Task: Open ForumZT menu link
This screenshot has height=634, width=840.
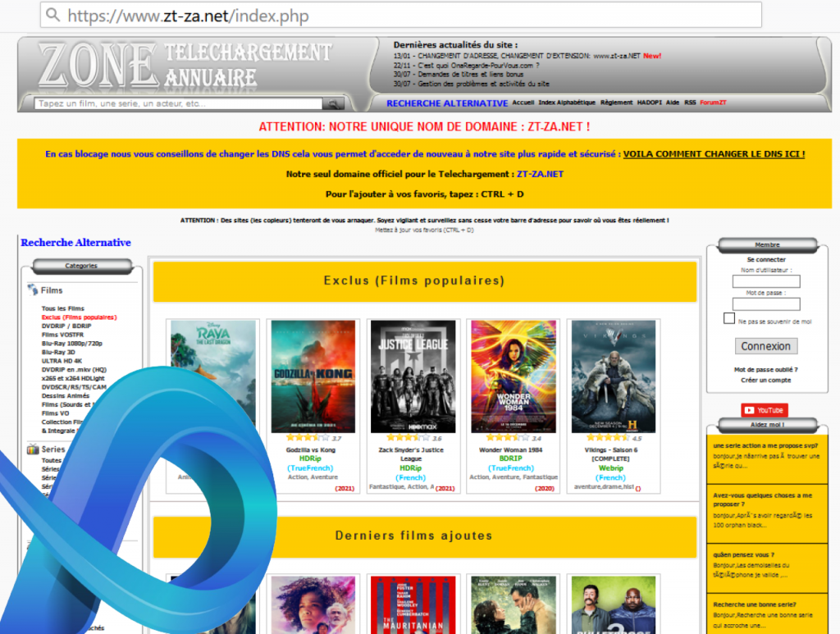Action: 713,103
